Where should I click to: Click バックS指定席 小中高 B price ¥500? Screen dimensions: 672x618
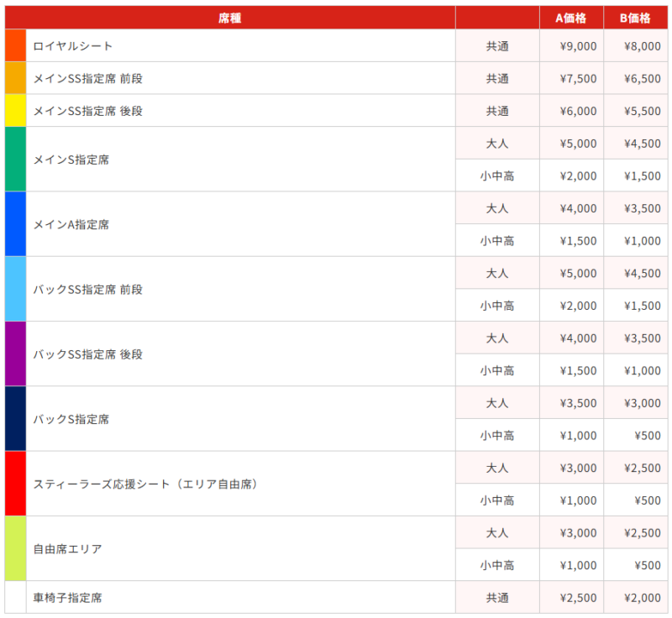coord(648,436)
